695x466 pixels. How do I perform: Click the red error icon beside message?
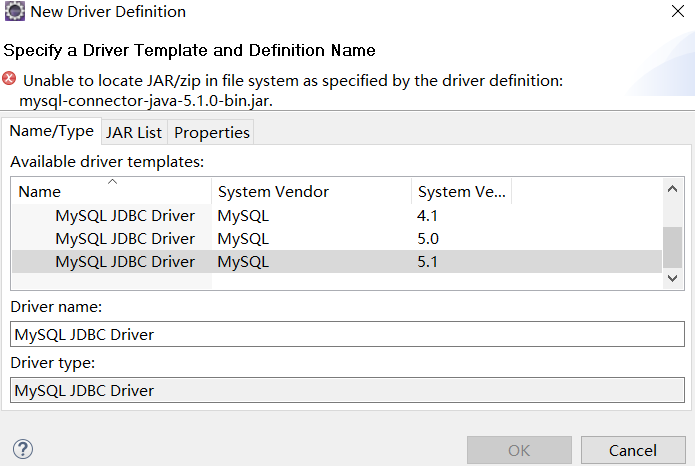click(9, 78)
